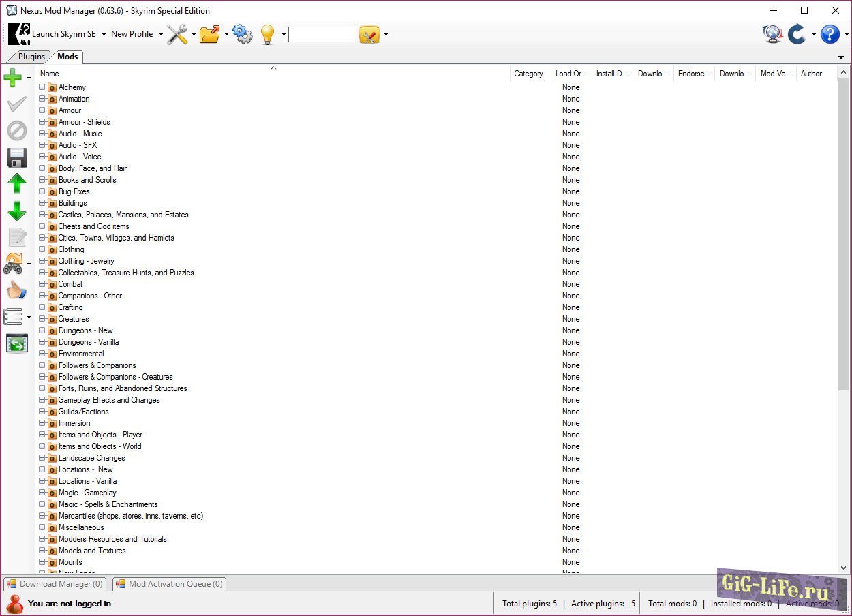This screenshot has width=852, height=616.
Task: Click the floppy disk save icon
Action: tap(16, 157)
